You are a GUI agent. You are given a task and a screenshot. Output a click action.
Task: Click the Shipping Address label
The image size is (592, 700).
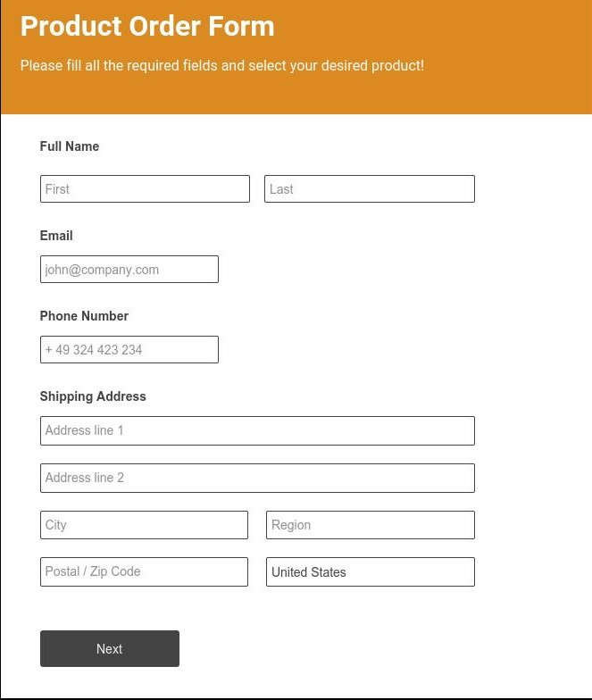point(93,396)
